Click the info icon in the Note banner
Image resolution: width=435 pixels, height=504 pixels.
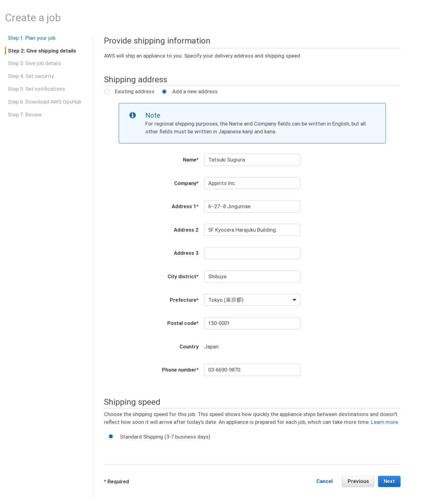pos(133,115)
